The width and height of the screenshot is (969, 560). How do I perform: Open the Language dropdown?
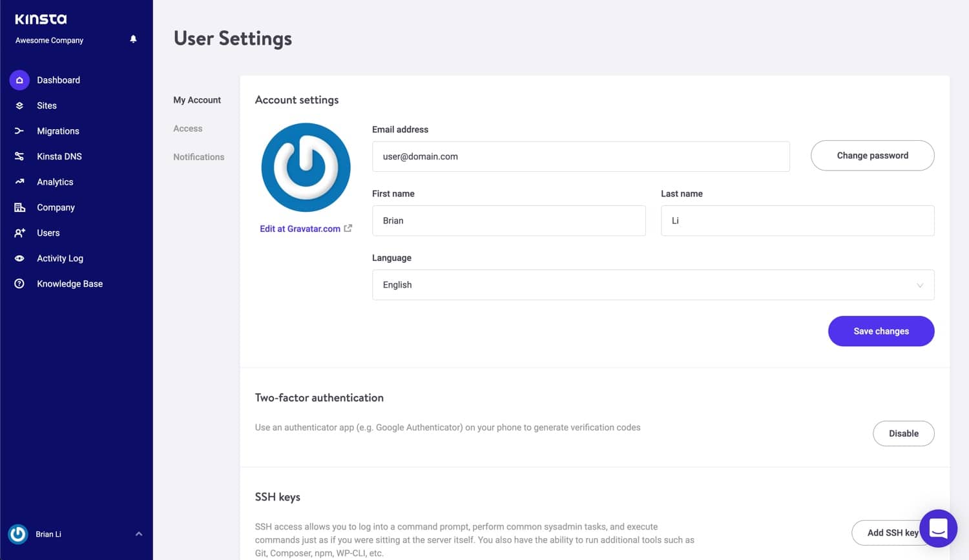point(652,285)
